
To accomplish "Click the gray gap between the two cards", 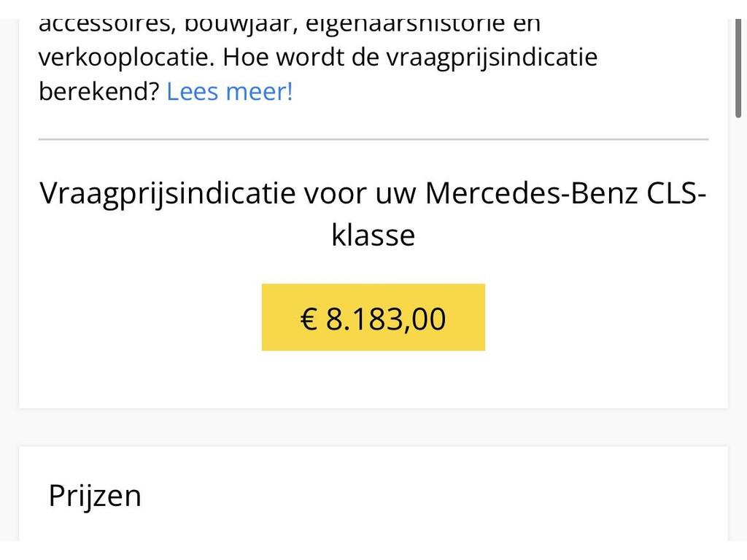I will coord(373,427).
